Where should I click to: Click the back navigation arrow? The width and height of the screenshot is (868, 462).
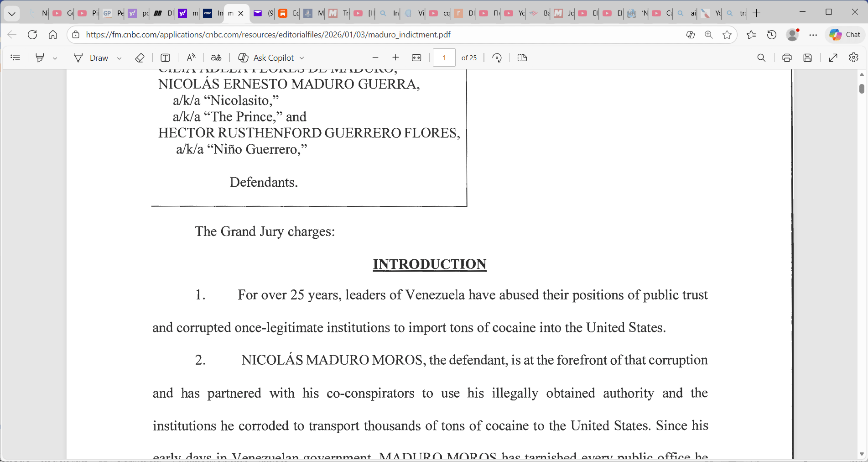(x=12, y=35)
